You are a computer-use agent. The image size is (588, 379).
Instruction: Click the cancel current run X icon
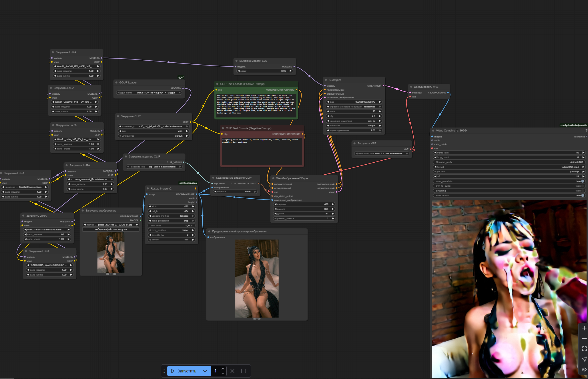[x=232, y=371]
